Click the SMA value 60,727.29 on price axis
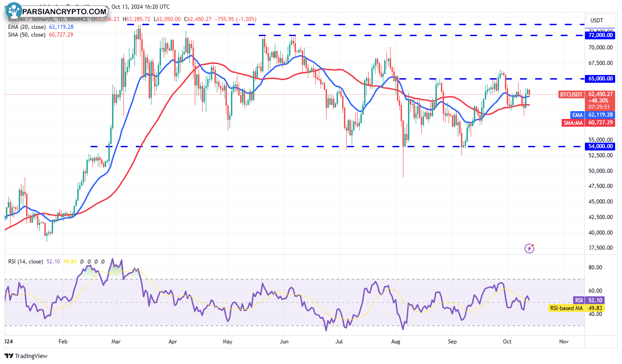The height and width of the screenshot is (364, 622). (x=601, y=123)
